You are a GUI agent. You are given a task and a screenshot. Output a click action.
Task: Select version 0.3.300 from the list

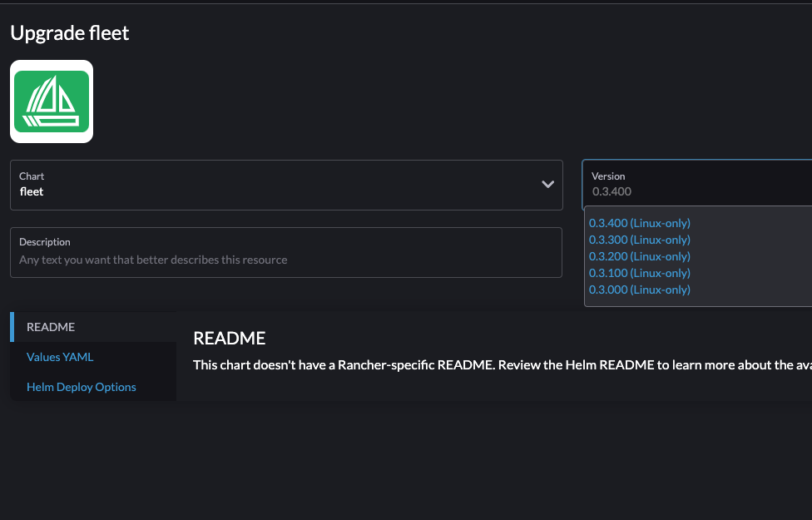pos(639,240)
